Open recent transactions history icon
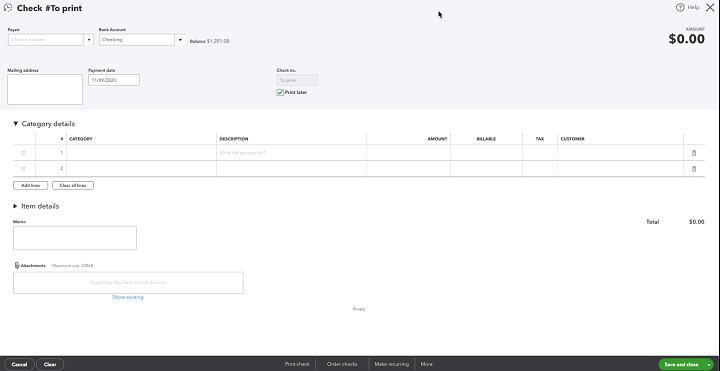 pyautogui.click(x=7, y=8)
